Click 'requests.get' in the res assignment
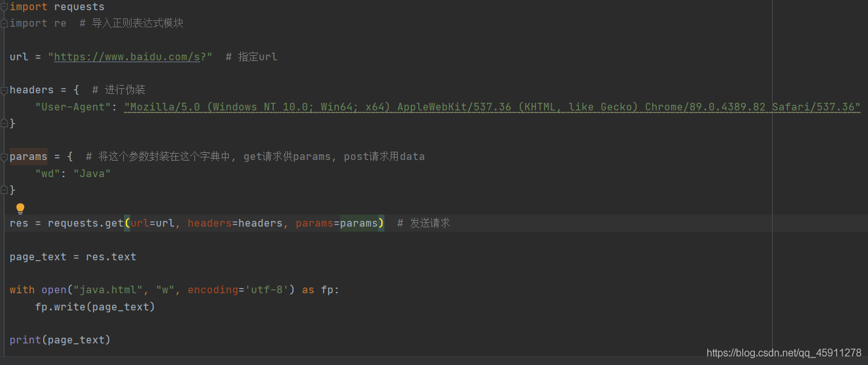Viewport: 868px width, 365px height. (86, 223)
